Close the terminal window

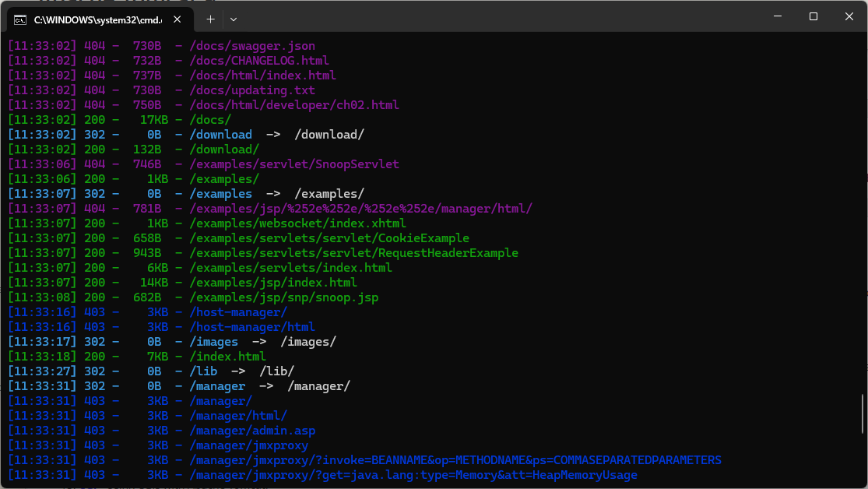[x=849, y=16]
